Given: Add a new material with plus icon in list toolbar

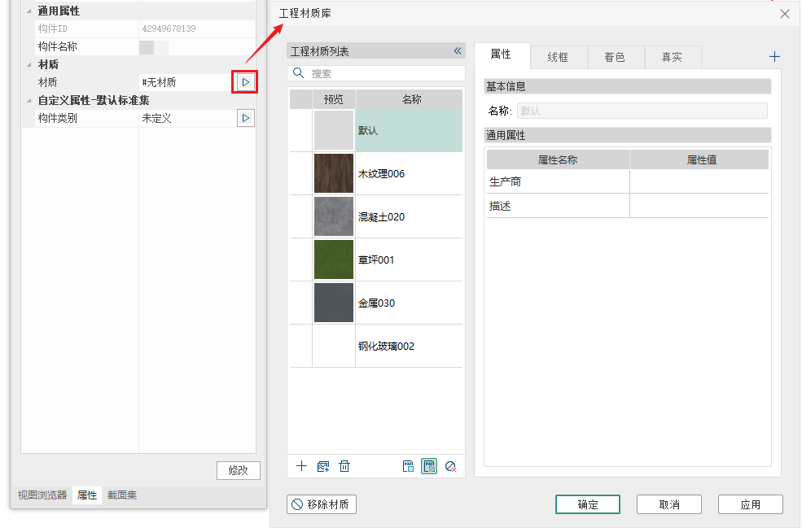Looking at the screenshot, I should (x=302, y=466).
